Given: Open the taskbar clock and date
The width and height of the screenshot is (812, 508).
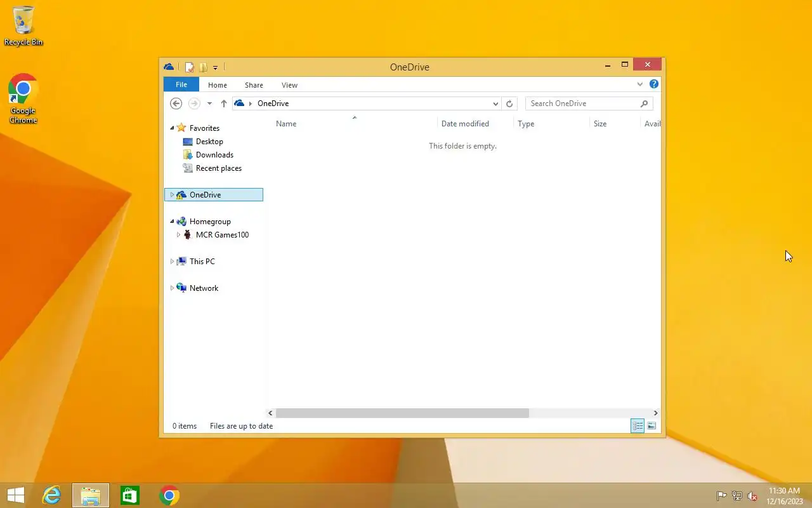Looking at the screenshot, I should [784, 496].
